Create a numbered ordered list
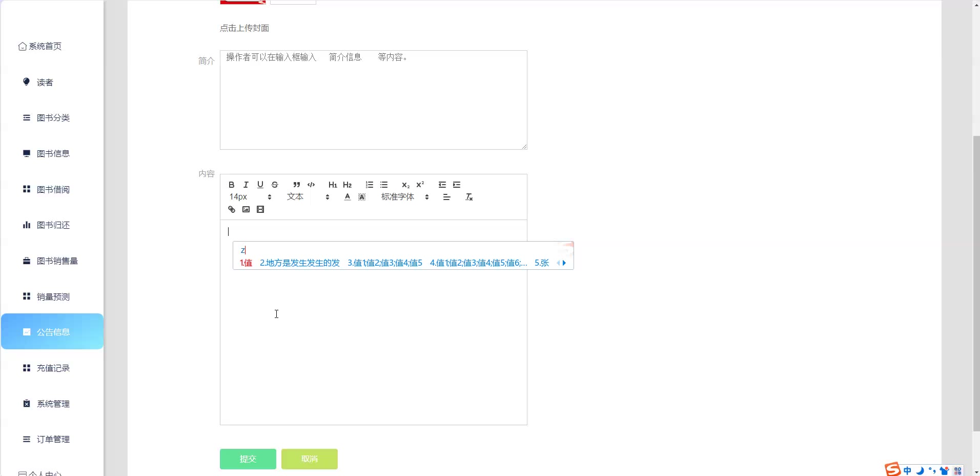Screen dimensions: 980x476 coord(370,185)
